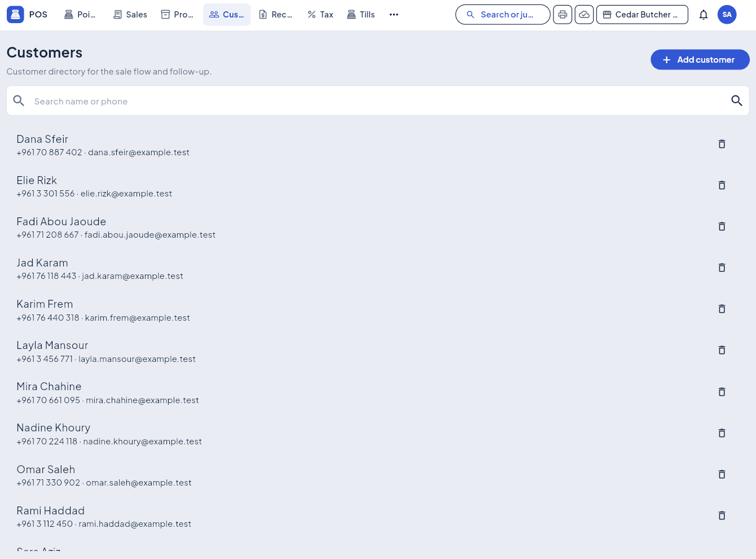Switch to the Tax tab

pyautogui.click(x=320, y=15)
